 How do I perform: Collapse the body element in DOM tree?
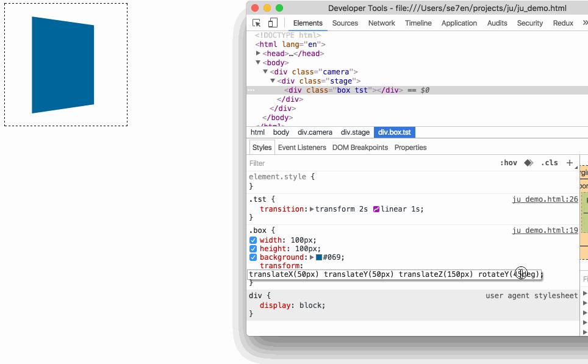click(x=259, y=62)
